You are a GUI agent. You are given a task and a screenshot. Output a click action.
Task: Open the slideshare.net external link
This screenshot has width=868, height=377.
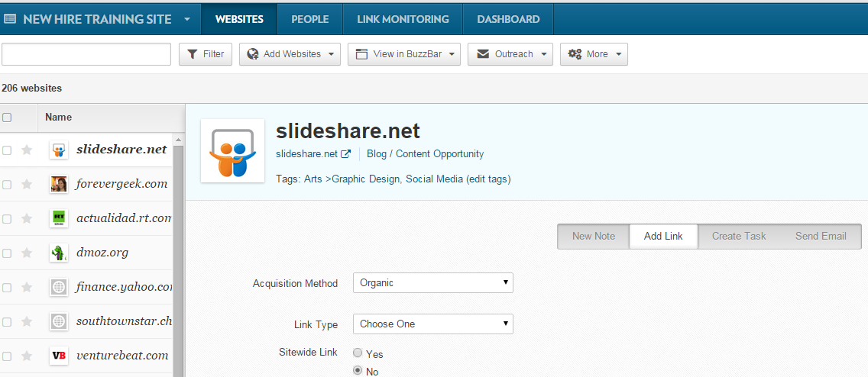(306, 154)
